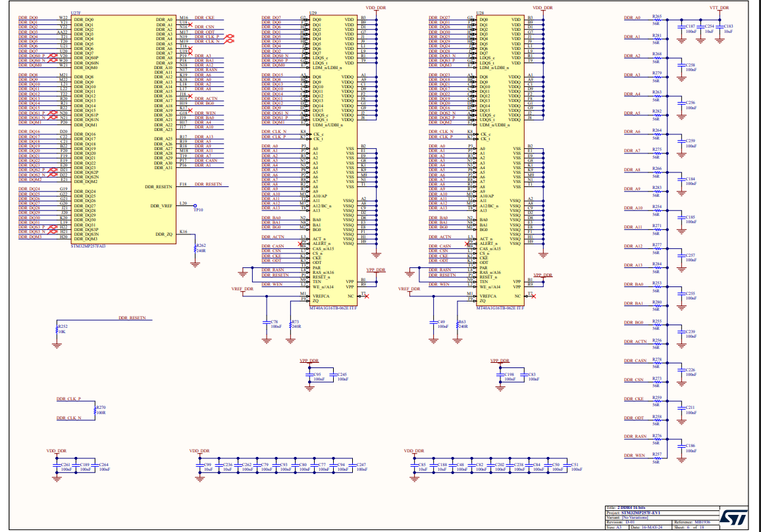Screen dimensions: 761x532
Task: Click resistor 'R266' on DDR_A8
Action: click(x=656, y=172)
